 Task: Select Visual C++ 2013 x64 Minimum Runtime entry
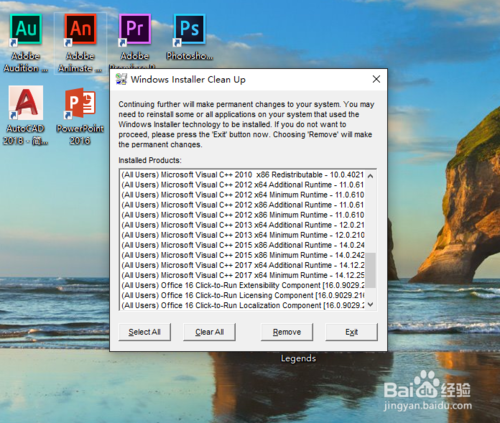242,235
